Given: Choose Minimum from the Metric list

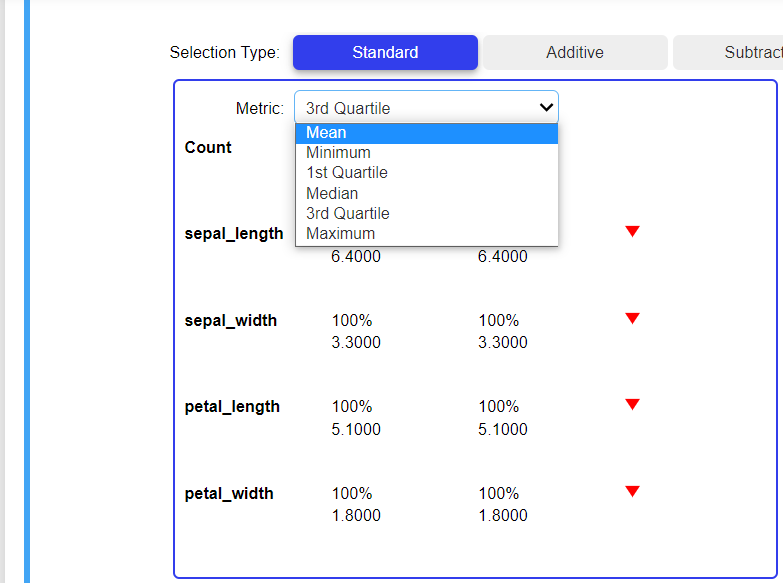Looking at the screenshot, I should tap(338, 153).
